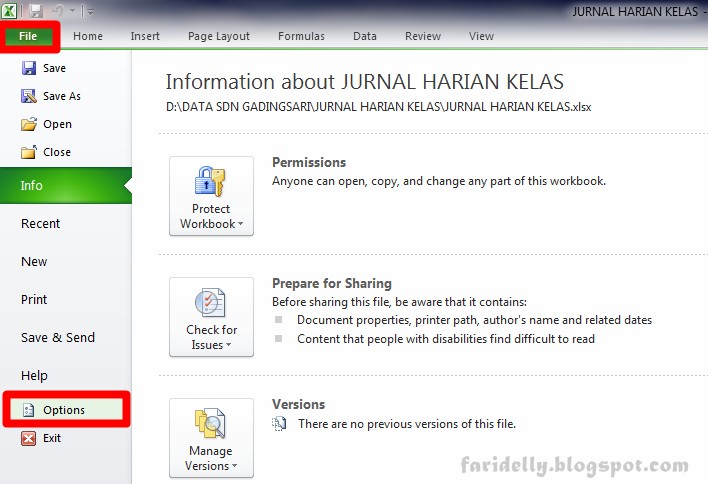This screenshot has width=708, height=484.
Task: Open the Review tab
Action: pyautogui.click(x=423, y=36)
